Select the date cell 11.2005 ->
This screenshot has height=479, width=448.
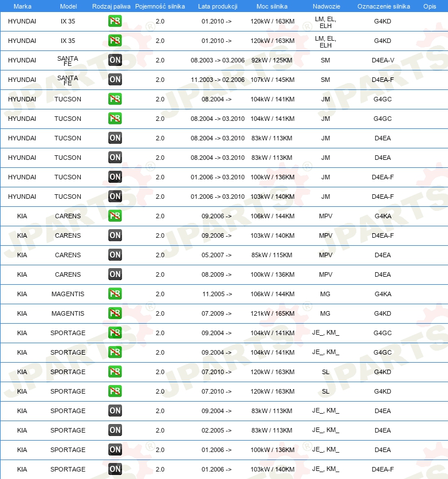[x=217, y=294]
